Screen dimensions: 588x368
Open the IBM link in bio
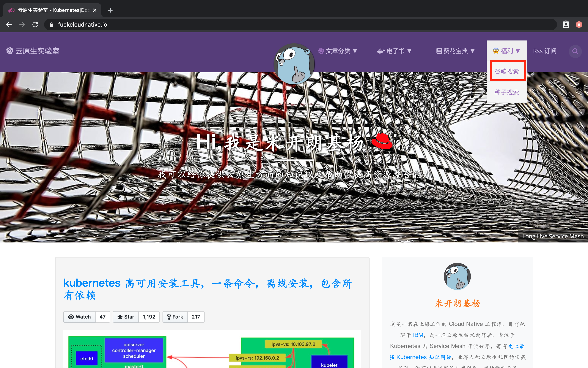click(418, 335)
